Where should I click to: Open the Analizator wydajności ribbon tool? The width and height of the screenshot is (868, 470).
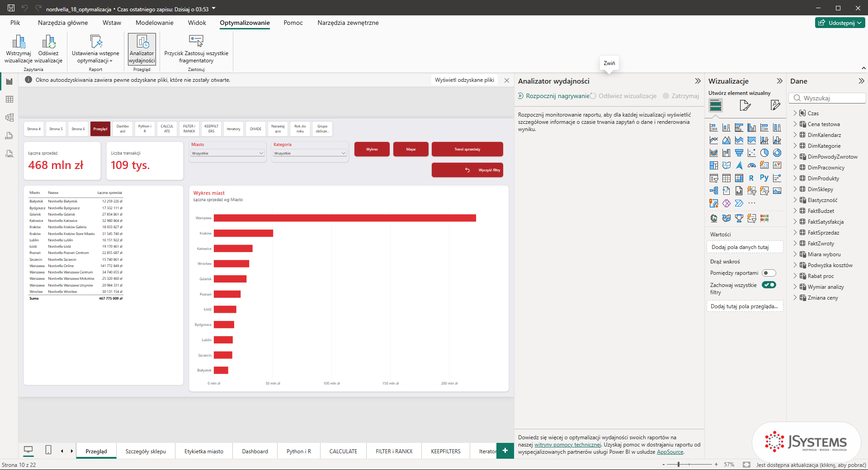(x=142, y=49)
